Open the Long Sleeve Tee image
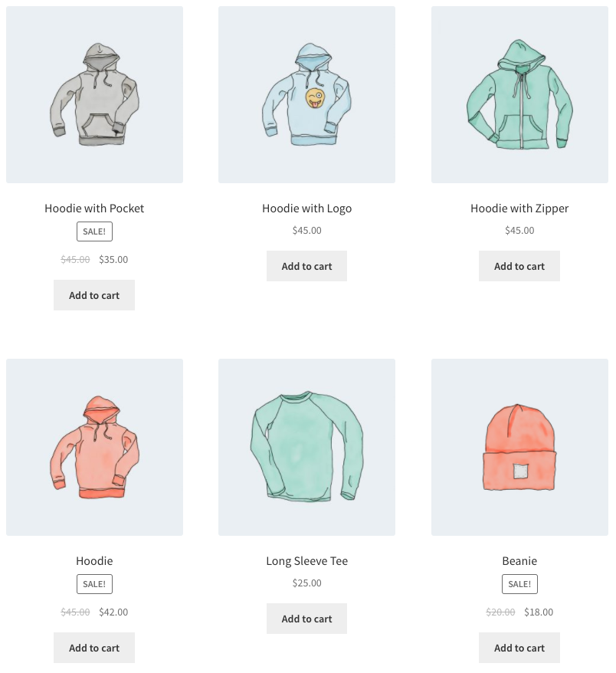Image resolution: width=616 pixels, height=673 pixels. point(306,447)
